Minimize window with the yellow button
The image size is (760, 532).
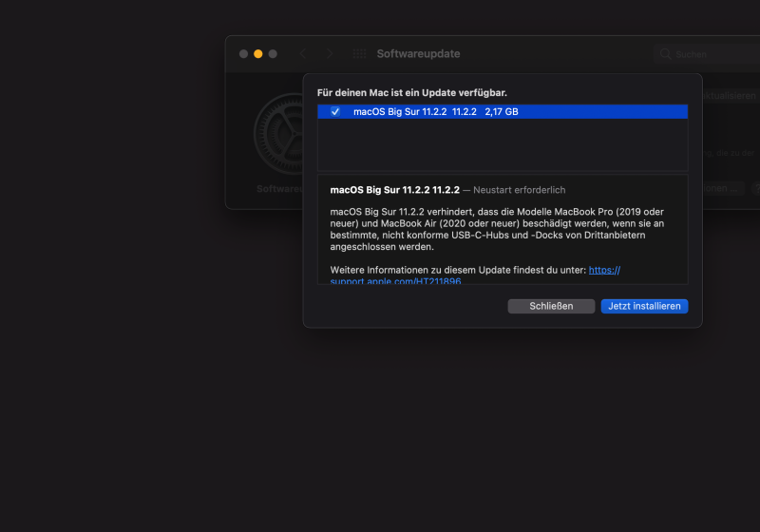pos(258,54)
